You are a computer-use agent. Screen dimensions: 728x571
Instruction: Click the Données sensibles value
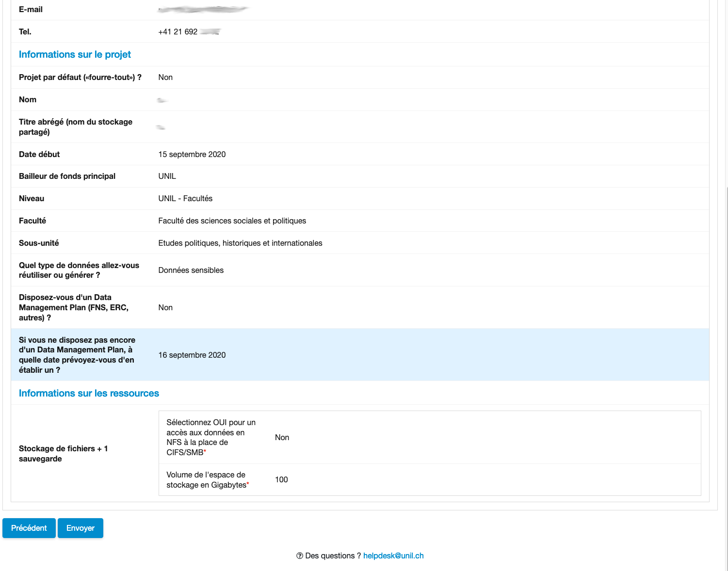tap(191, 270)
